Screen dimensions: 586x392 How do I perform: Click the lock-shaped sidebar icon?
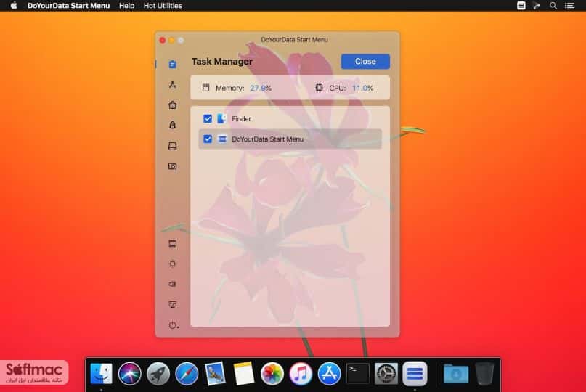click(x=172, y=125)
